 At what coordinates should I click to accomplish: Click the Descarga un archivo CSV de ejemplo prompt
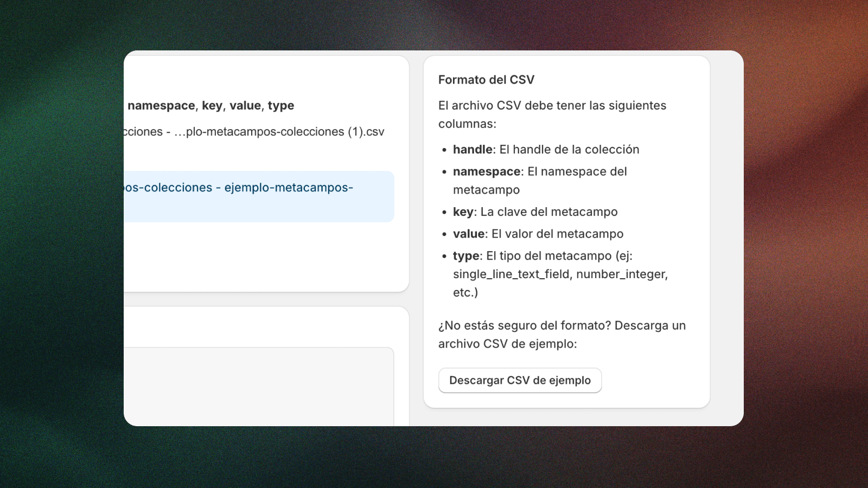(561, 334)
